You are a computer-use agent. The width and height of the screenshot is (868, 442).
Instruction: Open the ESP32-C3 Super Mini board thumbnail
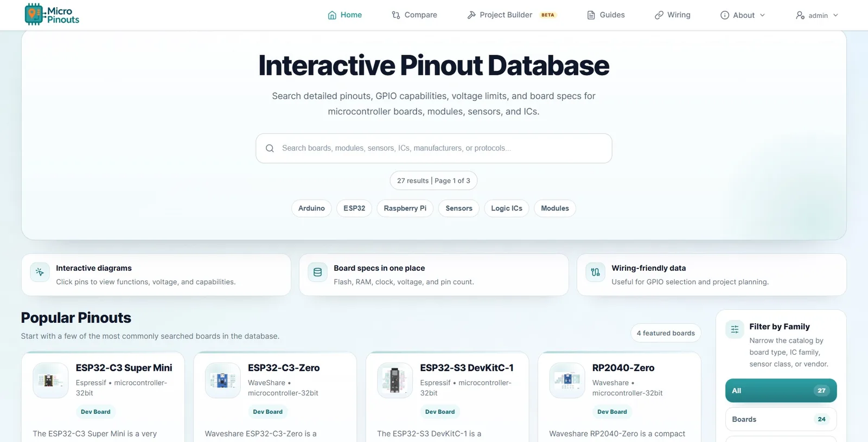(50, 381)
